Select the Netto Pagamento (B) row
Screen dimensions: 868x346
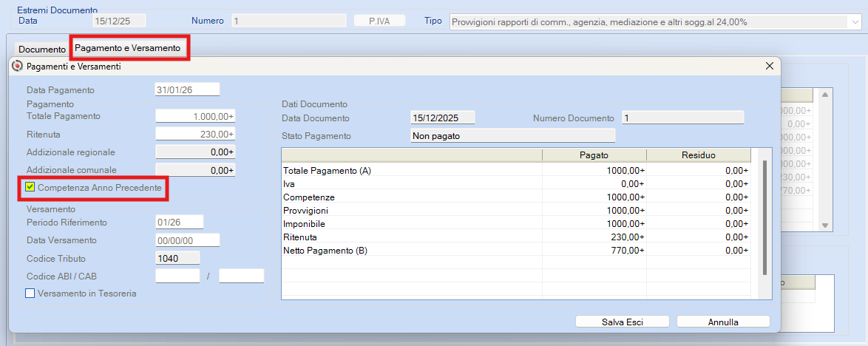516,250
